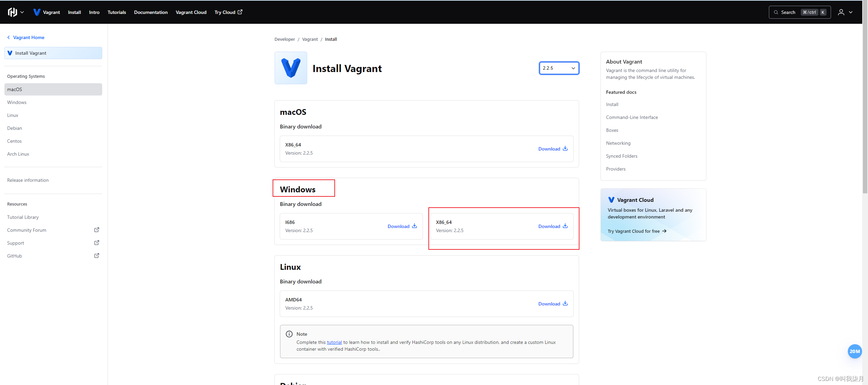The height and width of the screenshot is (385, 868).
Task: Expand the user account chevron
Action: [851, 12]
